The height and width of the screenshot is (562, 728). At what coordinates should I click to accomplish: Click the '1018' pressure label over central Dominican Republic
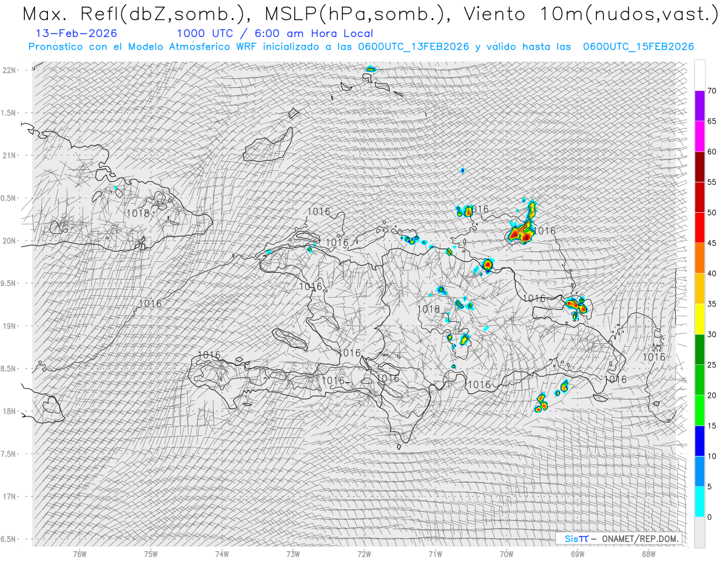pos(428,309)
